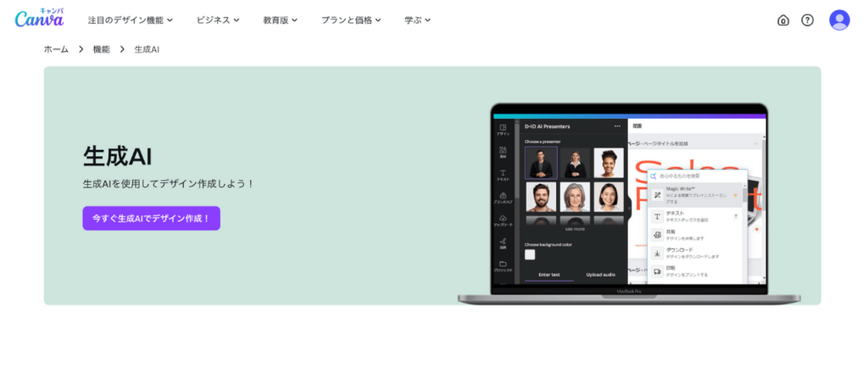Go to 機能 in the breadcrumb

click(102, 49)
